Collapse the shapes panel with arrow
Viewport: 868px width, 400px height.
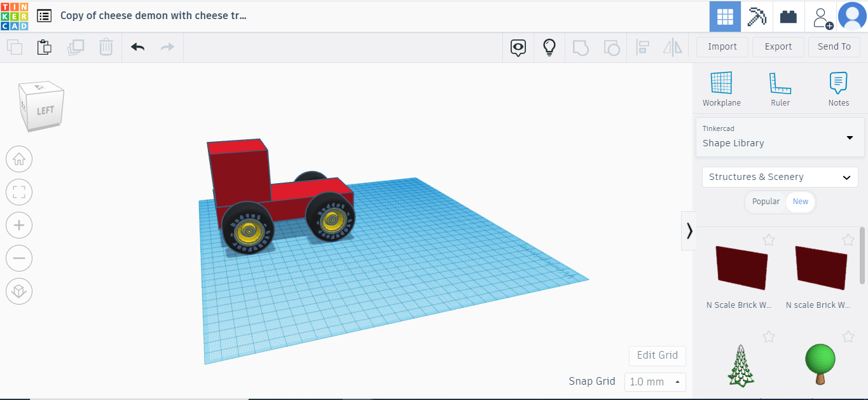click(x=689, y=231)
